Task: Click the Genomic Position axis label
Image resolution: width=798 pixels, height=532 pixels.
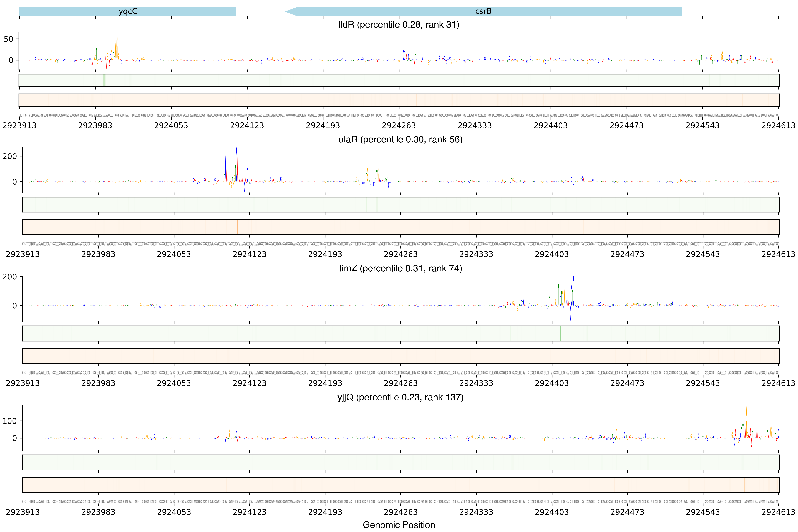Action: [399, 525]
